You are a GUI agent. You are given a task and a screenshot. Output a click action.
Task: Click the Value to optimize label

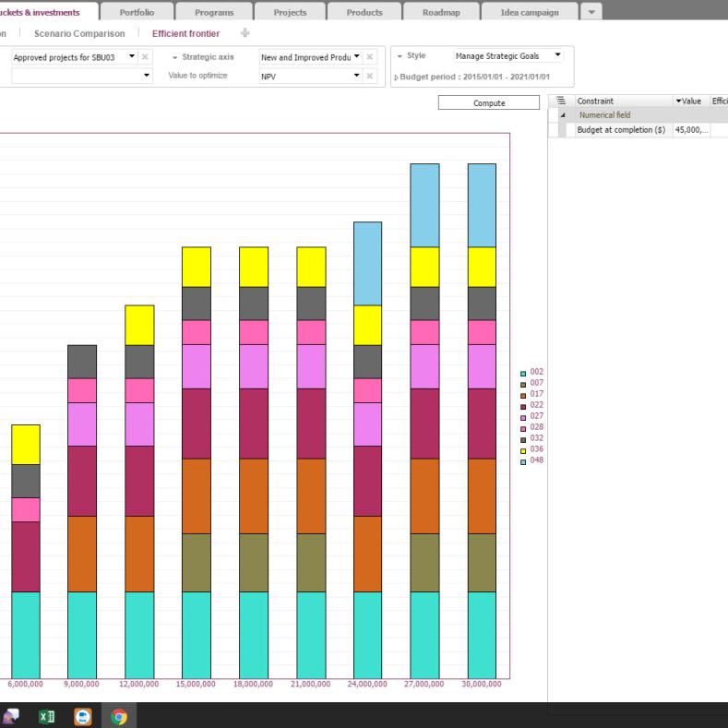click(x=197, y=76)
